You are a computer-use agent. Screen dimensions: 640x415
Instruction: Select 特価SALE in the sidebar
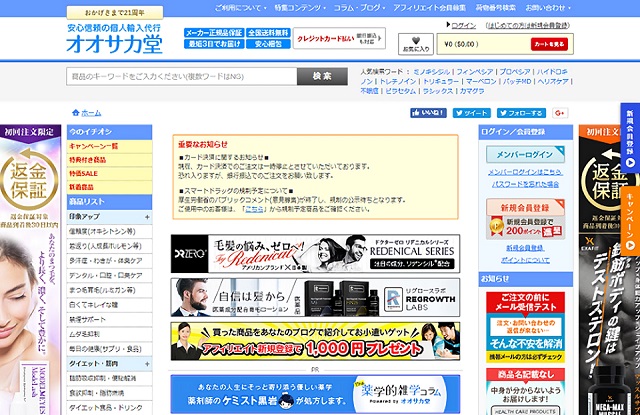[x=109, y=173]
